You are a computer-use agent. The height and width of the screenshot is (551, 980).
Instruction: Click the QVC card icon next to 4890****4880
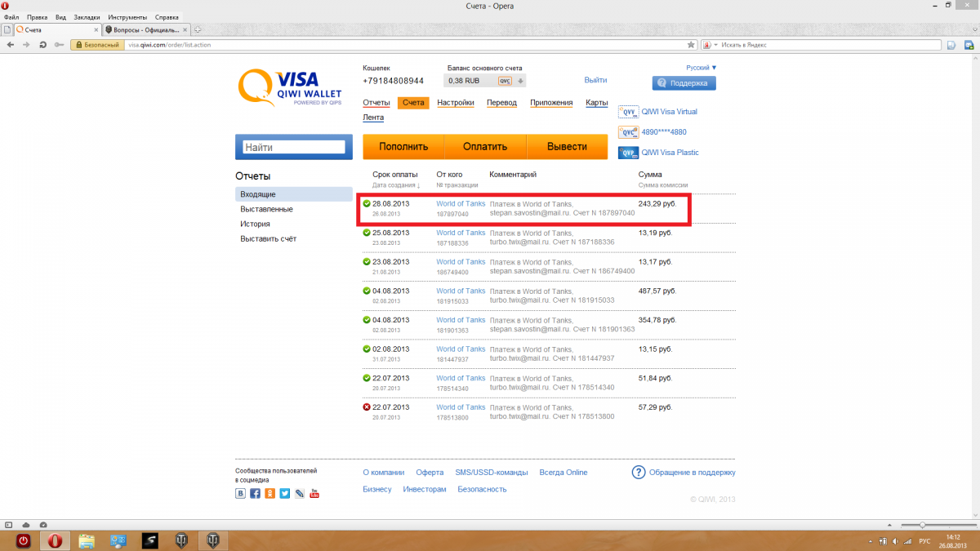[x=628, y=132]
